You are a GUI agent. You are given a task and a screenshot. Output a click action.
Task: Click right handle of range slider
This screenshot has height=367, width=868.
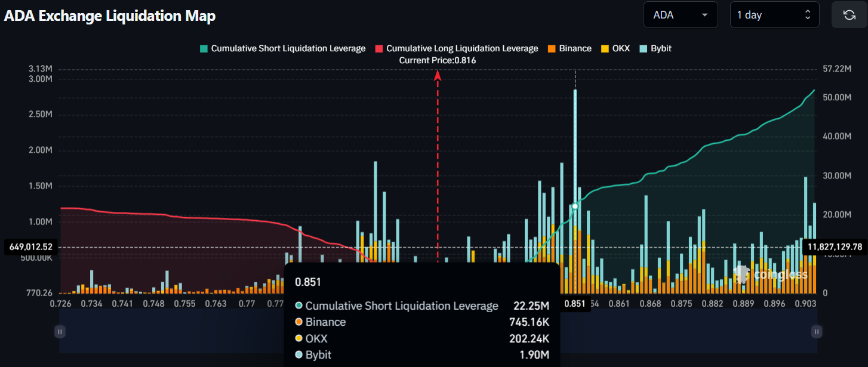point(816,331)
